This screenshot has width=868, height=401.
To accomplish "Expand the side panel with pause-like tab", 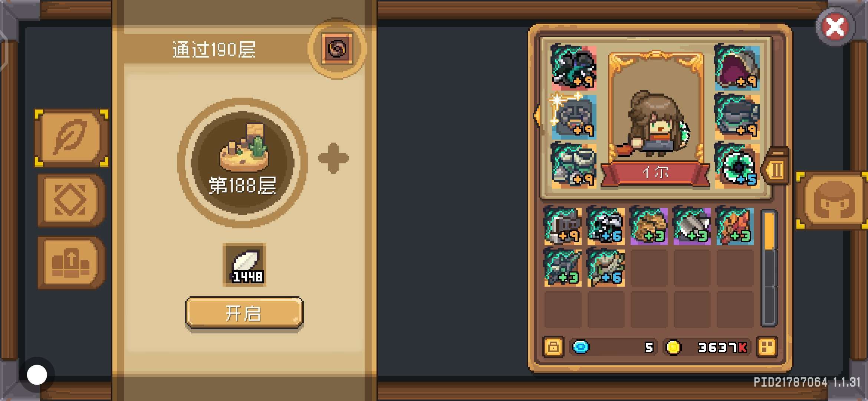I will (x=775, y=169).
